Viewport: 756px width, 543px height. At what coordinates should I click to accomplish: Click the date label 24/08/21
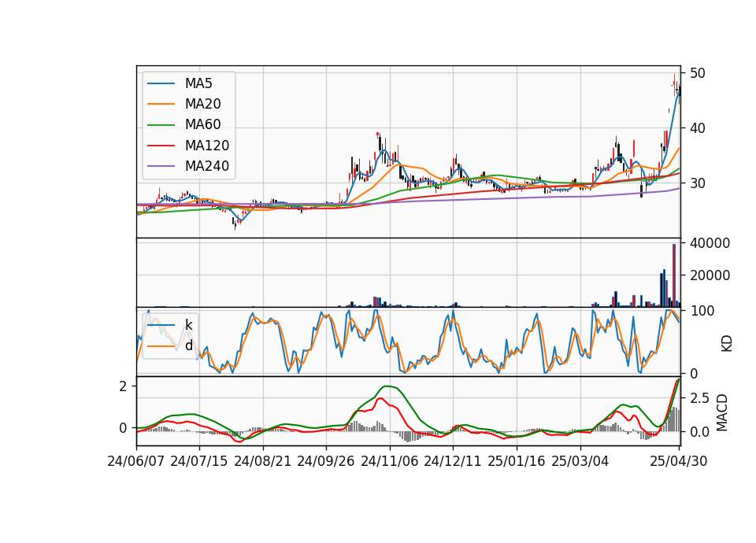(263, 461)
